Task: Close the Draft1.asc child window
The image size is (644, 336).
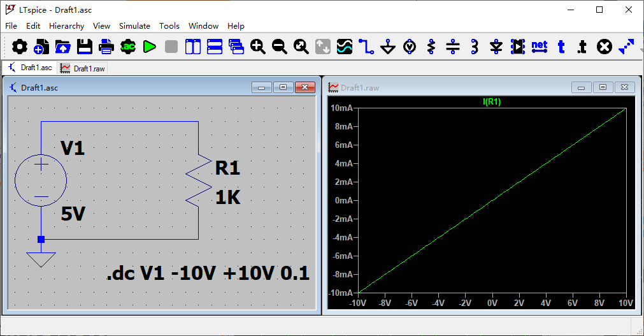Action: [304, 87]
